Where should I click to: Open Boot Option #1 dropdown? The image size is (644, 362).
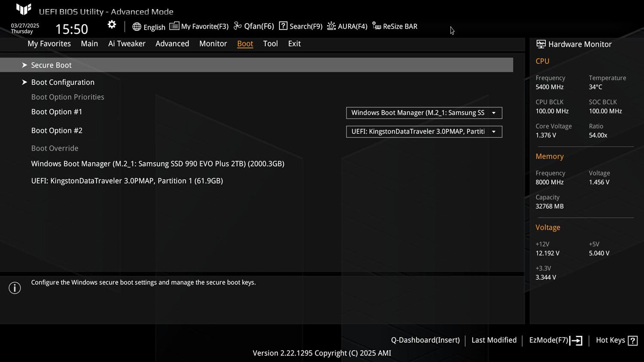coord(424,113)
